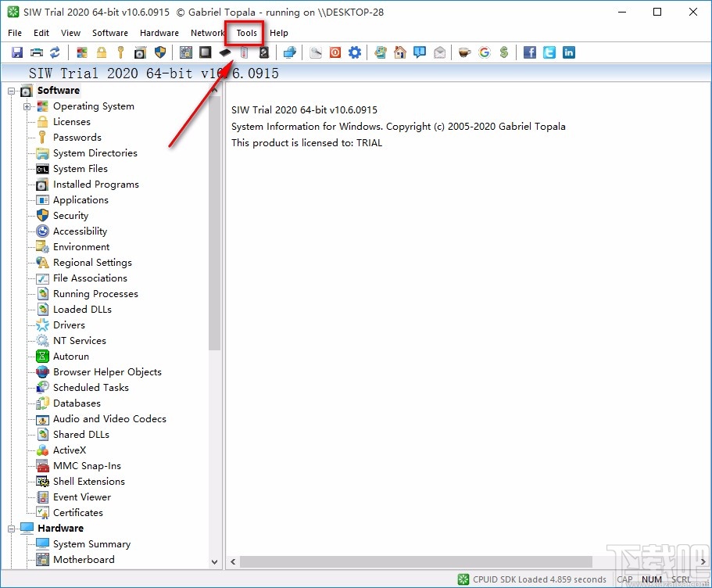Viewport: 712px width, 588px height.
Task: Select Drivers tree item
Action: coord(69,325)
